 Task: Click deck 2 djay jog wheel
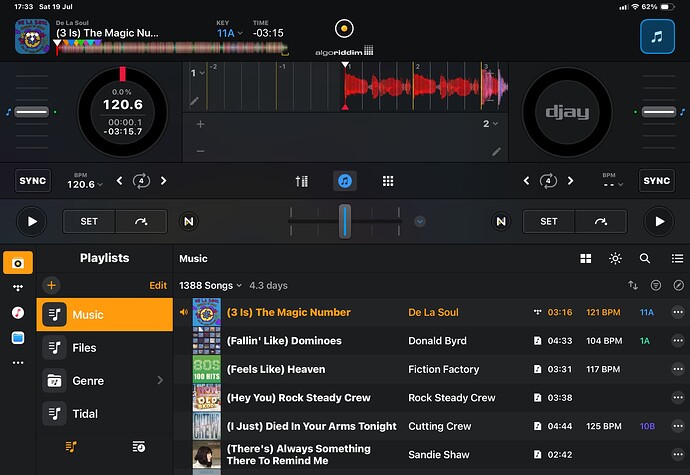tap(567, 112)
